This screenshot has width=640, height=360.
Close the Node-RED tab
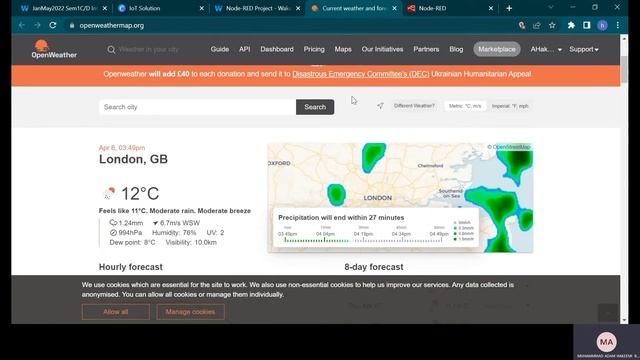click(x=491, y=8)
